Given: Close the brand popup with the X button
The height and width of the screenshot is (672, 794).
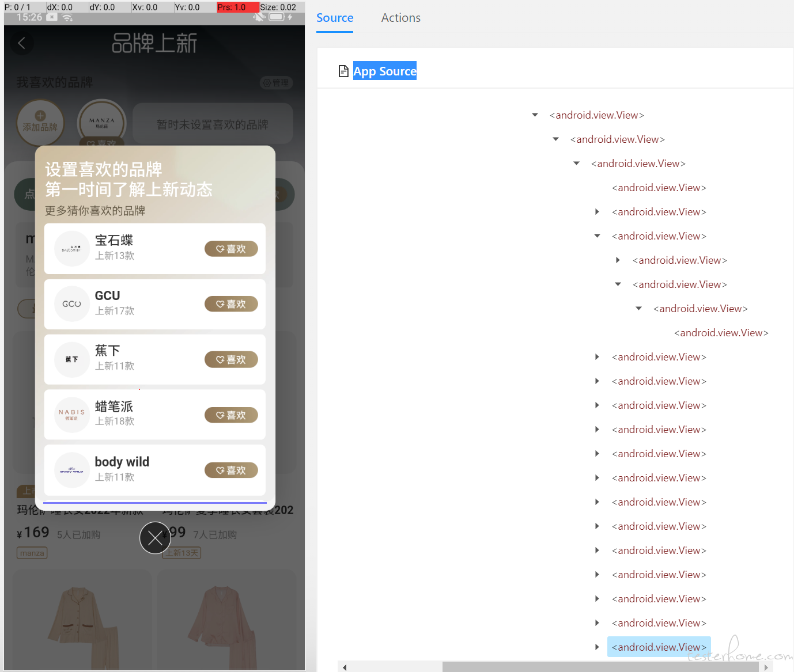Looking at the screenshot, I should [x=155, y=538].
